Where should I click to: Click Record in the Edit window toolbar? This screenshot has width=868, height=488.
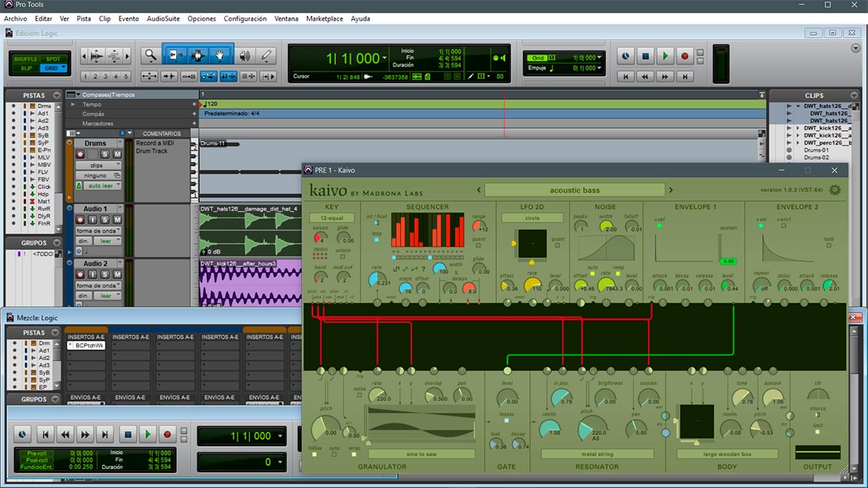click(x=684, y=55)
